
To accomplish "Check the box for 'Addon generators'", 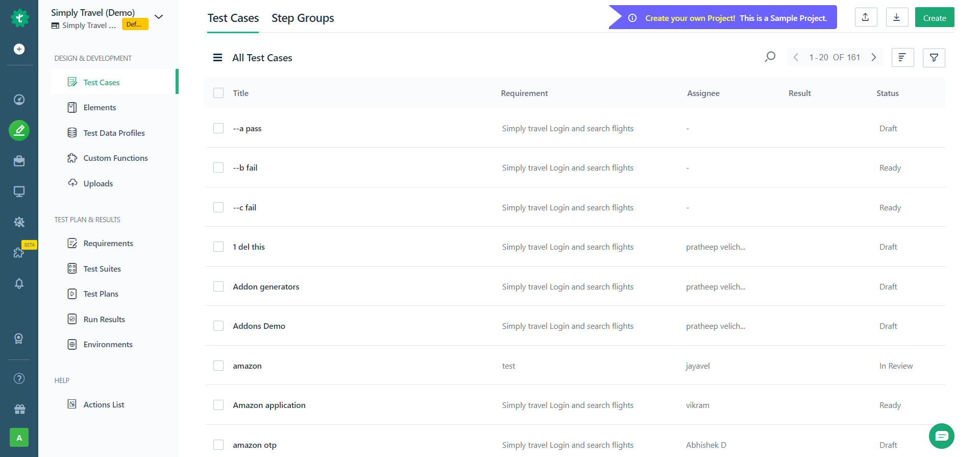I will [218, 286].
